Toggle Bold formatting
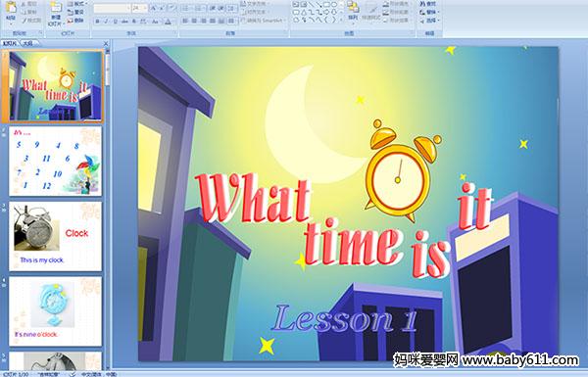This screenshot has width=588, height=377. click(x=97, y=22)
